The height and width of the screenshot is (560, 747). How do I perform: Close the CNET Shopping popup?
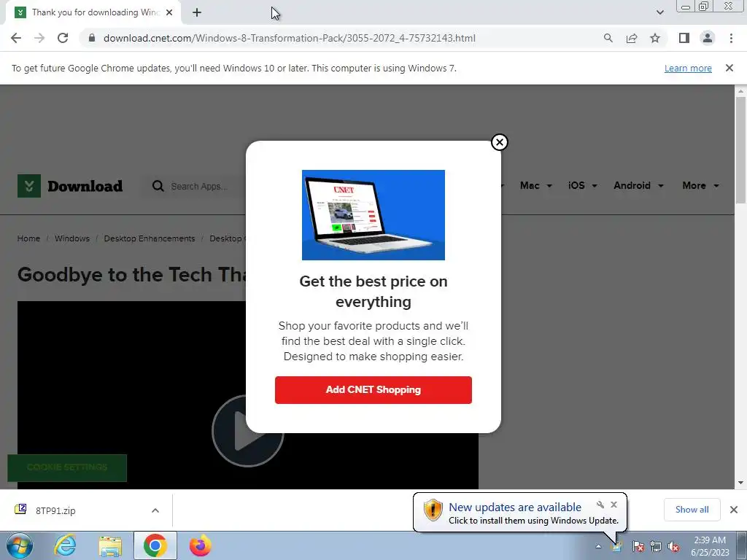tap(499, 142)
